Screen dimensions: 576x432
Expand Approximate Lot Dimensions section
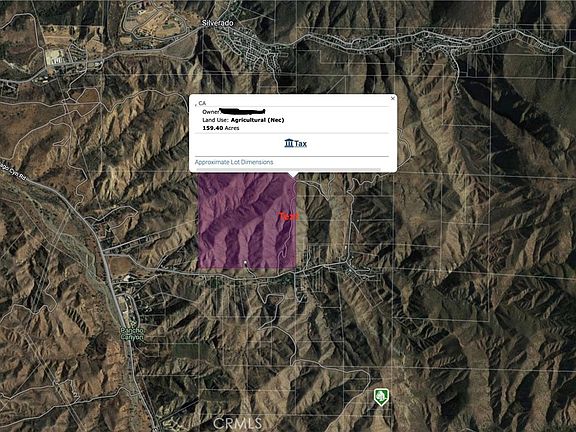(234, 162)
